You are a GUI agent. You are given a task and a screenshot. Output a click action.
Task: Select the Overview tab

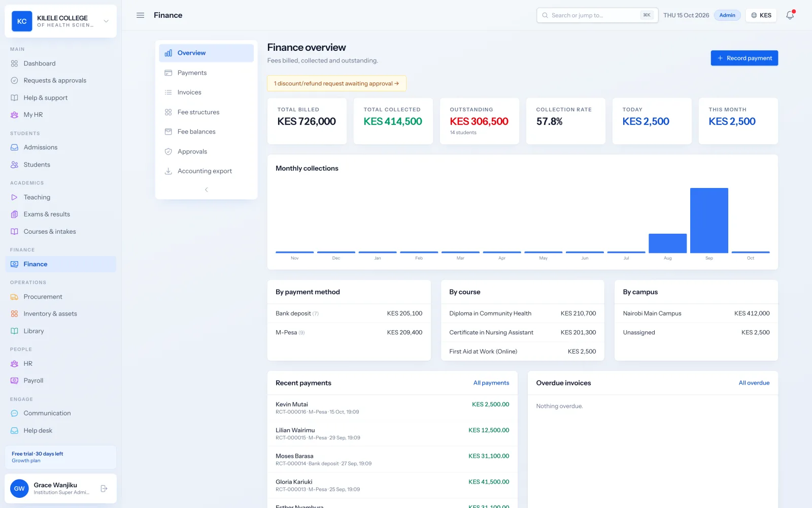coord(206,53)
